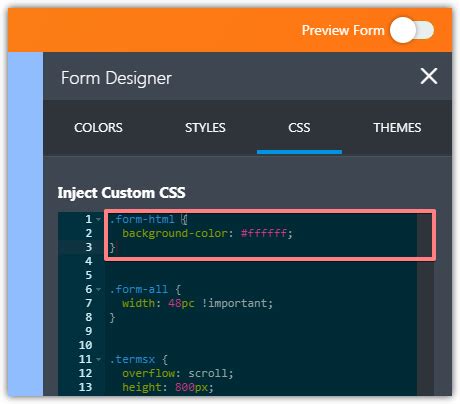Collapse the .form-all block fold arrow

pos(98,289)
